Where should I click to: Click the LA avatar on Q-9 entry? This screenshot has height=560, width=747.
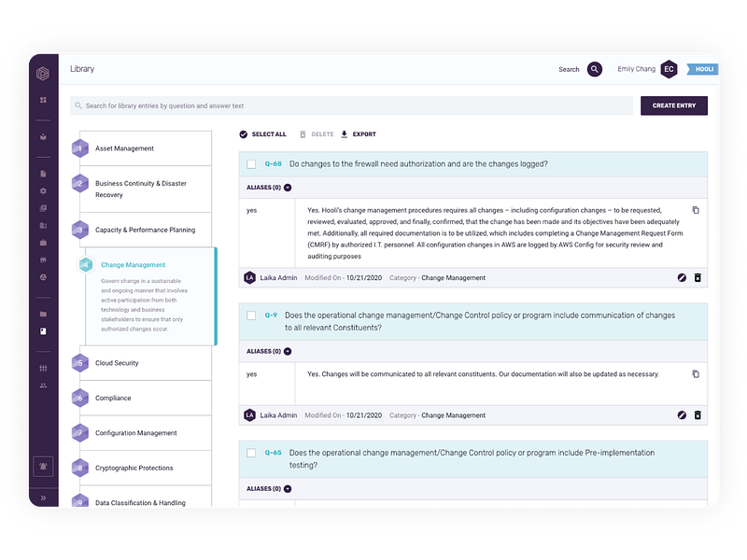click(249, 415)
